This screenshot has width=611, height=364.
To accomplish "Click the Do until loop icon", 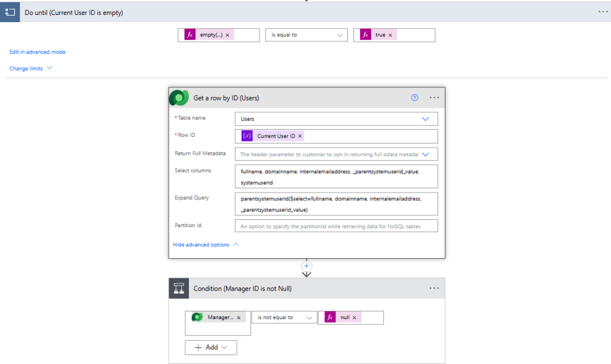I will 10,12.
